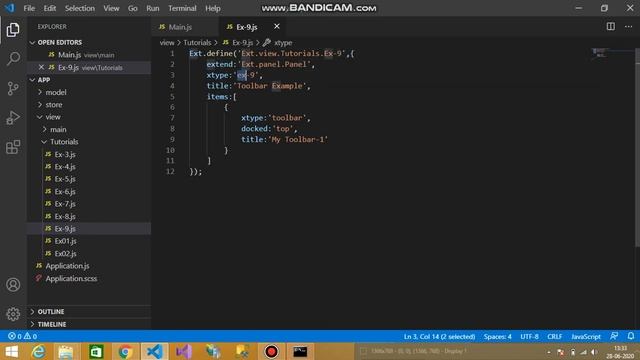This screenshot has width=640, height=360.
Task: Open the Run menu
Action: pos(153,8)
